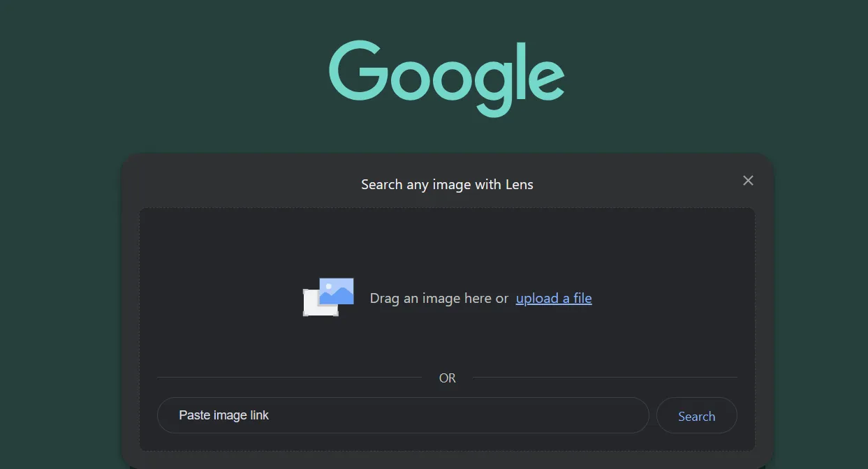Focus the 'Paste image link' field
Screen dimensions: 868x469
tap(403, 415)
